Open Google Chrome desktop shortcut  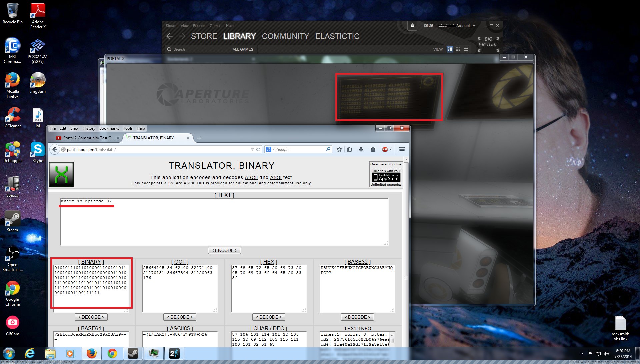tap(12, 293)
